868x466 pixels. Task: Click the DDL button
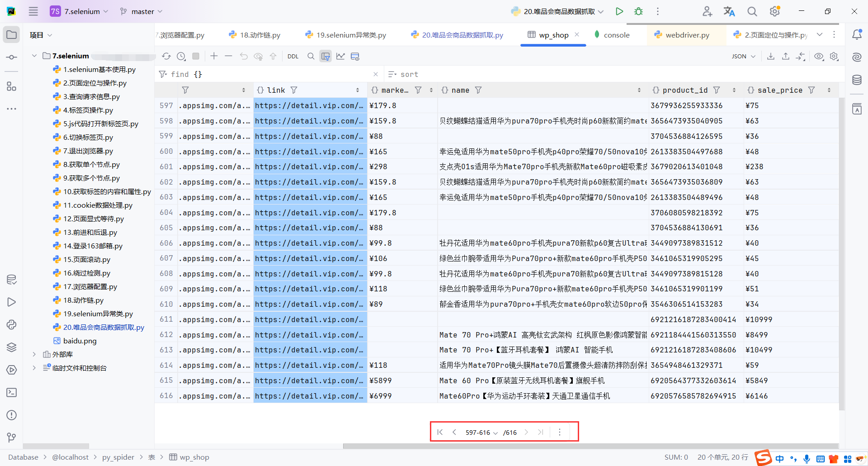click(293, 56)
